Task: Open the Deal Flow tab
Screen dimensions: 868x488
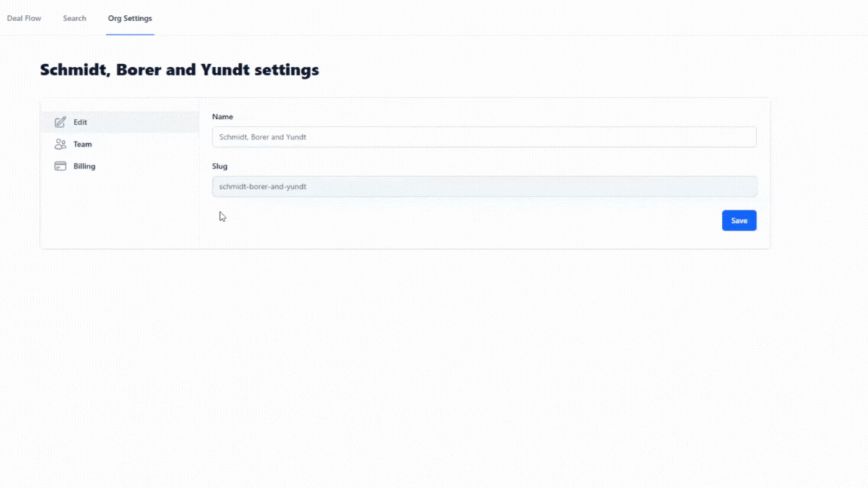Action: [x=24, y=18]
